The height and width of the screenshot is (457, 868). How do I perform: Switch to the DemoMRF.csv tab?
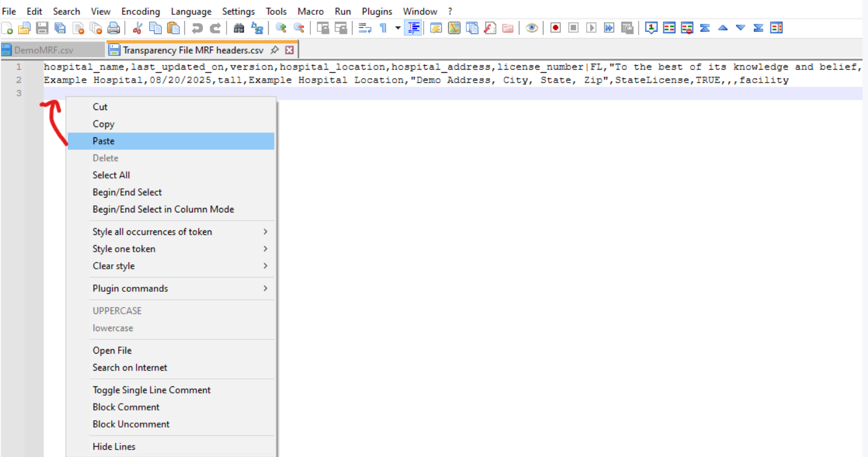[53, 50]
